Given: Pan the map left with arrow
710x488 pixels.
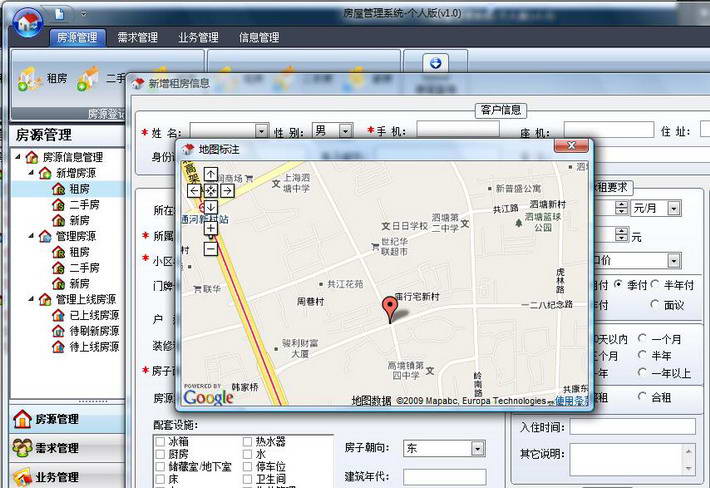Looking at the screenshot, I should point(194,191).
